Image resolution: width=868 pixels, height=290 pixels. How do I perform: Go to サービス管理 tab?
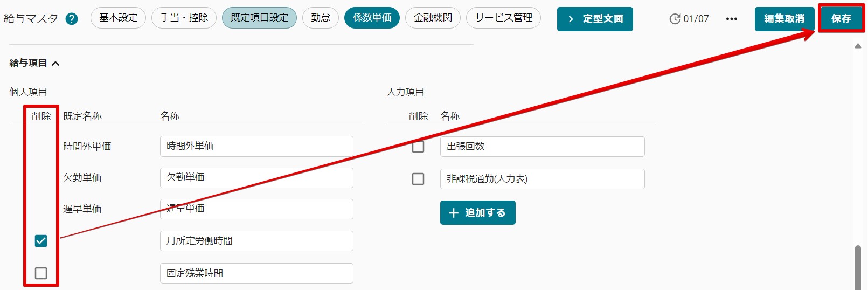(503, 18)
